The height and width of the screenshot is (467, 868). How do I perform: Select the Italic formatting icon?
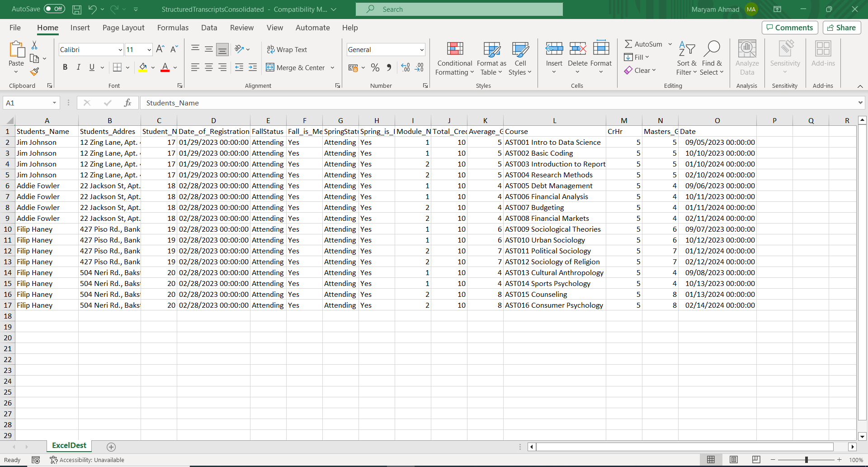click(78, 67)
